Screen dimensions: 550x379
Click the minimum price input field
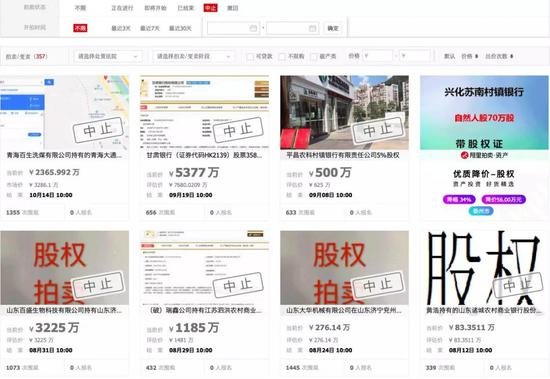377,56
